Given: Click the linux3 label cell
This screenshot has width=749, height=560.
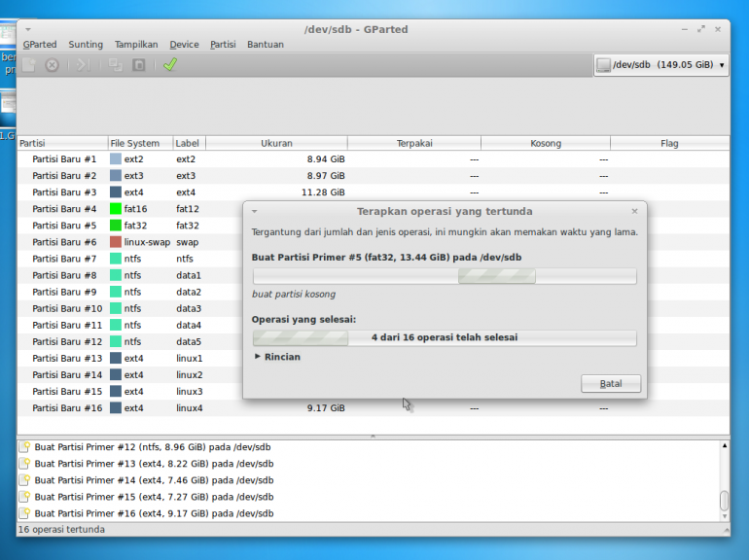Looking at the screenshot, I should 189,392.
